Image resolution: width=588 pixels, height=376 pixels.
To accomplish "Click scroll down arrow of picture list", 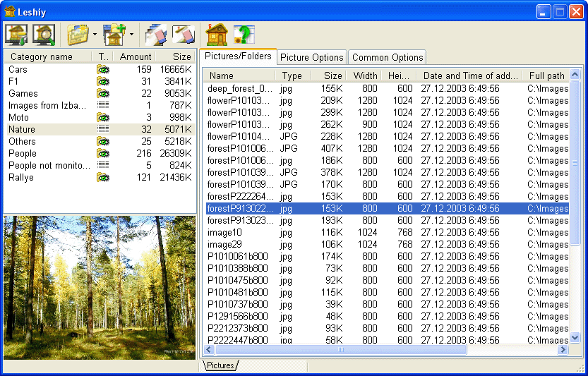I will point(575,338).
